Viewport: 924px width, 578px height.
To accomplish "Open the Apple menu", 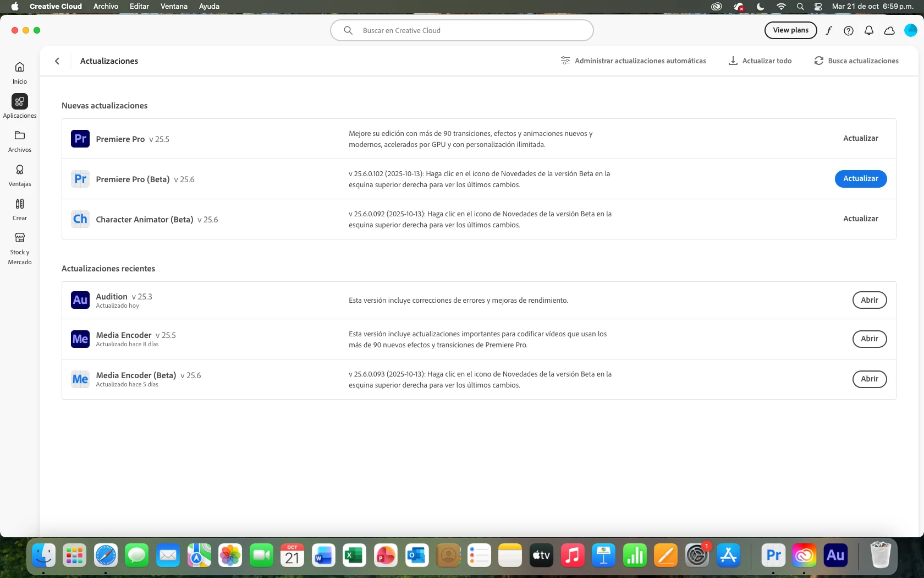I will click(15, 7).
